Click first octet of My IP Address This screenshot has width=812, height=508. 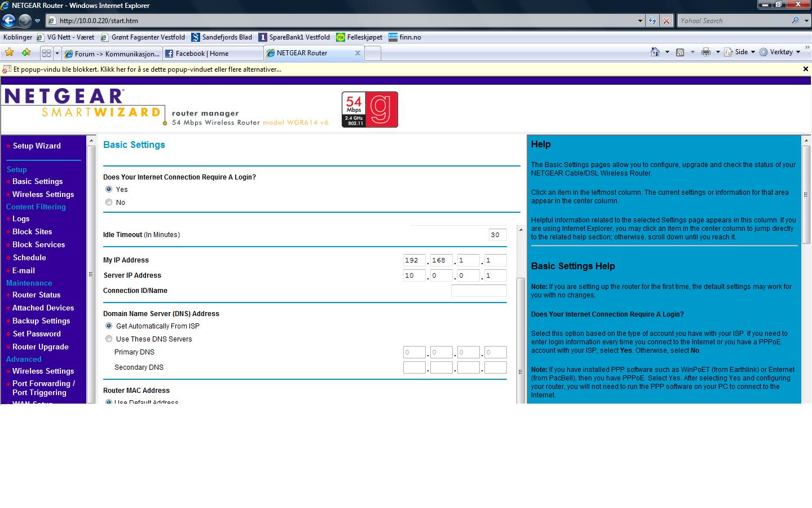(x=414, y=260)
